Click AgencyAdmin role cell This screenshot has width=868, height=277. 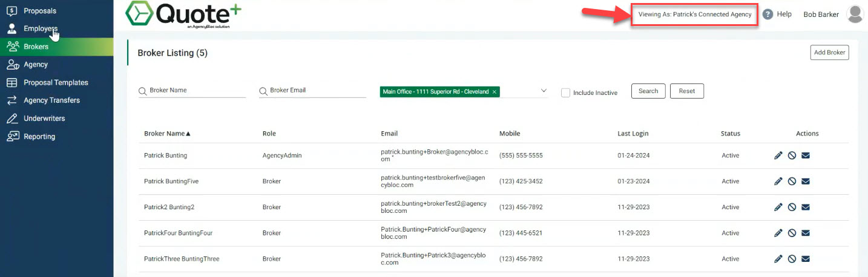click(282, 155)
